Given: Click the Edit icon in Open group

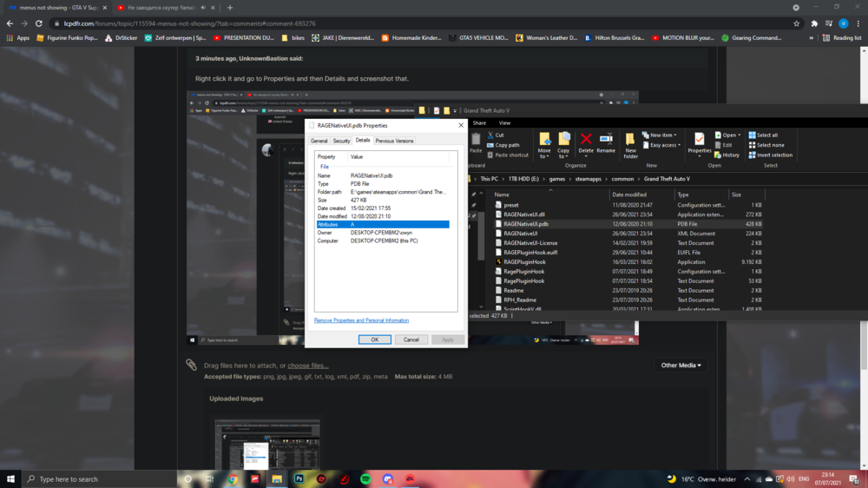Looking at the screenshot, I should tap(718, 145).
